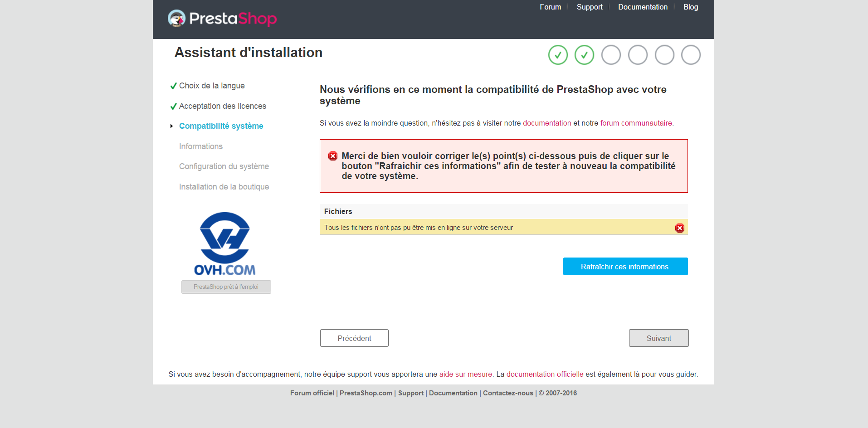
Task: Select Acceptation des licences step
Action: (x=222, y=106)
